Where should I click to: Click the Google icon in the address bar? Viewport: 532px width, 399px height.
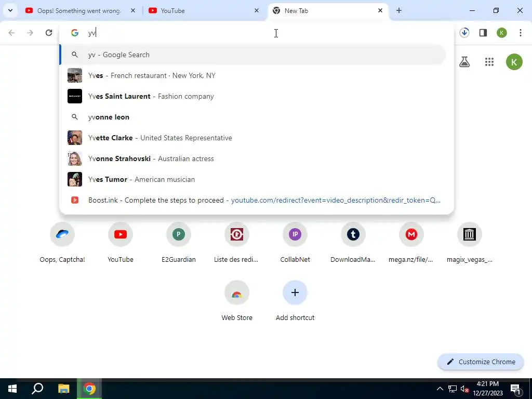(75, 33)
